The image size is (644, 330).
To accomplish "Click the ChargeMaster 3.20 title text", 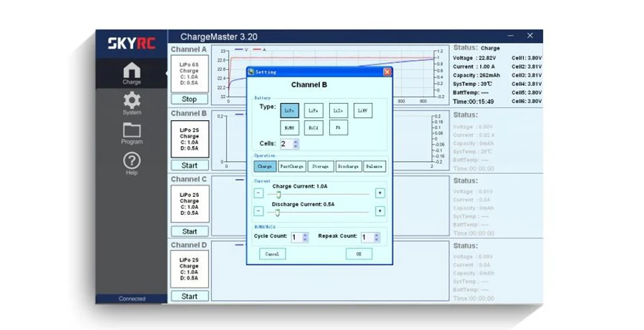I will pyautogui.click(x=219, y=37).
